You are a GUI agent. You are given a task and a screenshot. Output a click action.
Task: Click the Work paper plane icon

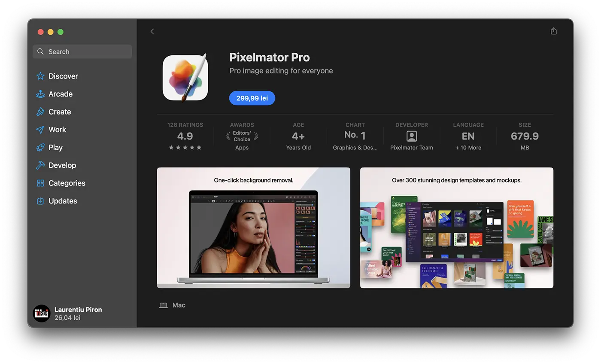40,130
